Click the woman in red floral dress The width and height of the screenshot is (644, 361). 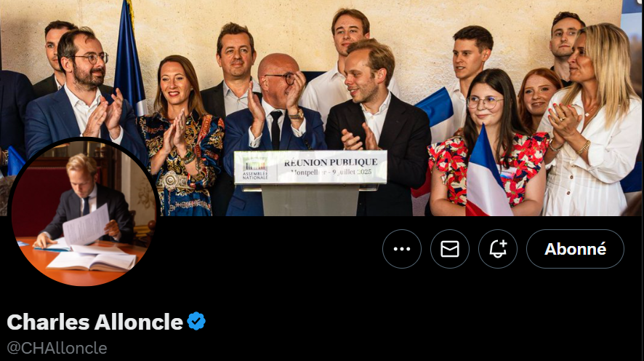(x=488, y=144)
